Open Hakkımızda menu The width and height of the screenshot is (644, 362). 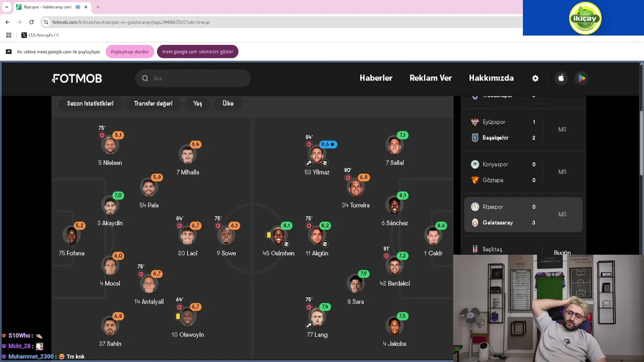pyautogui.click(x=491, y=78)
